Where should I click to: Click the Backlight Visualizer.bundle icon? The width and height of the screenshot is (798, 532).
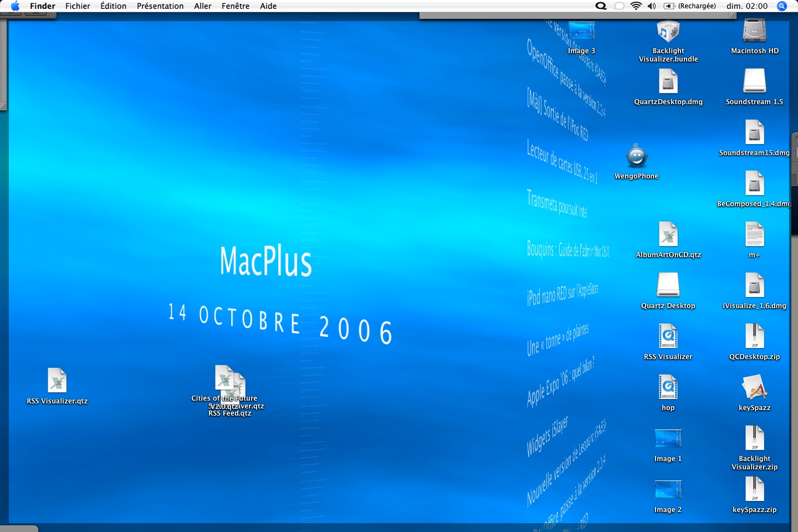[668, 32]
